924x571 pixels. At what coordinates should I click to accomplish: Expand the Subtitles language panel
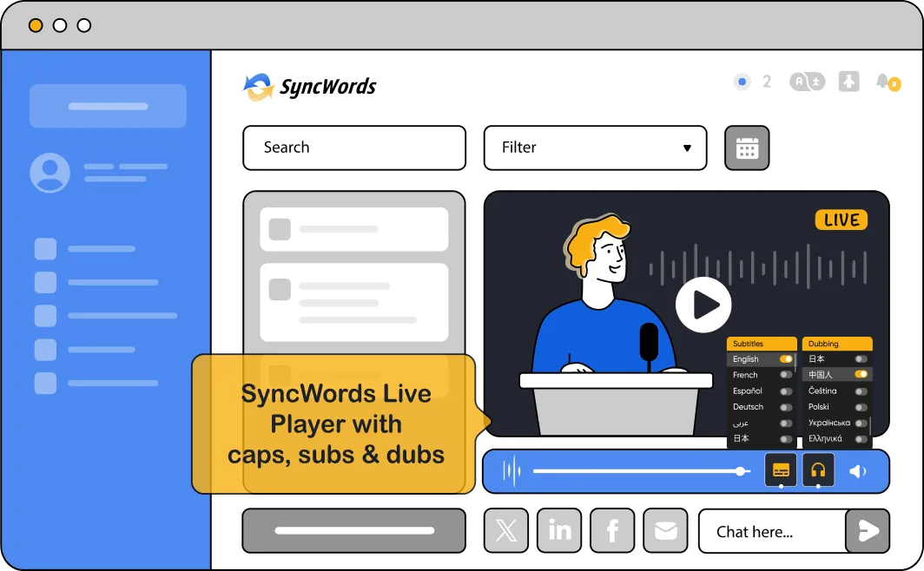[762, 343]
